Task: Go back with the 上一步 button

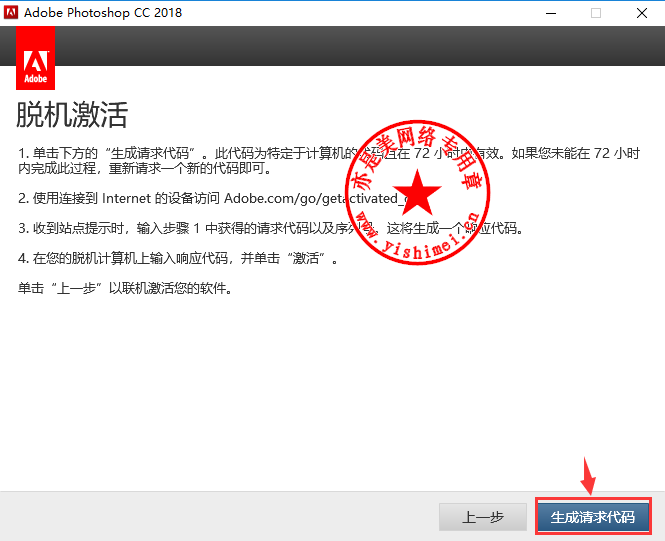Action: point(483,517)
